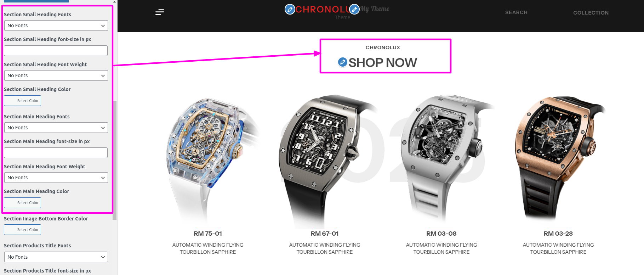This screenshot has width=644, height=275.
Task: Open the COLLECTION menu item
Action: click(x=591, y=13)
